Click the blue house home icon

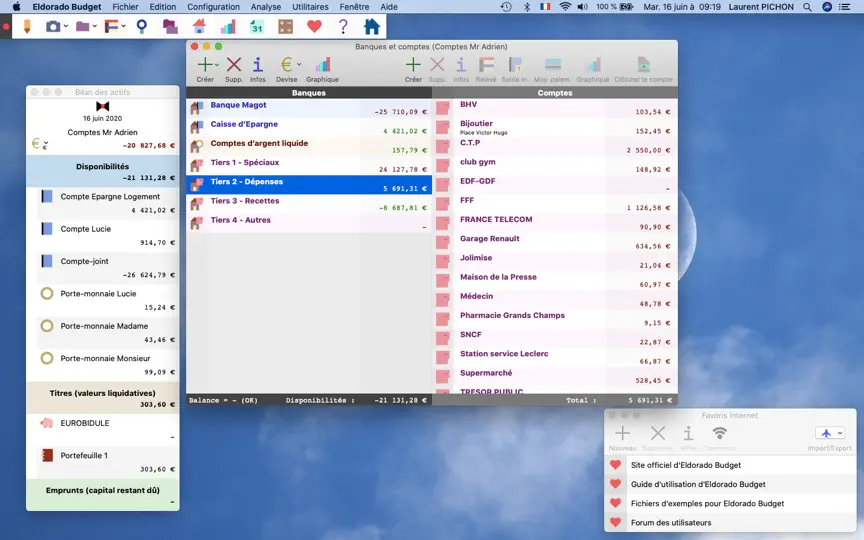372,26
